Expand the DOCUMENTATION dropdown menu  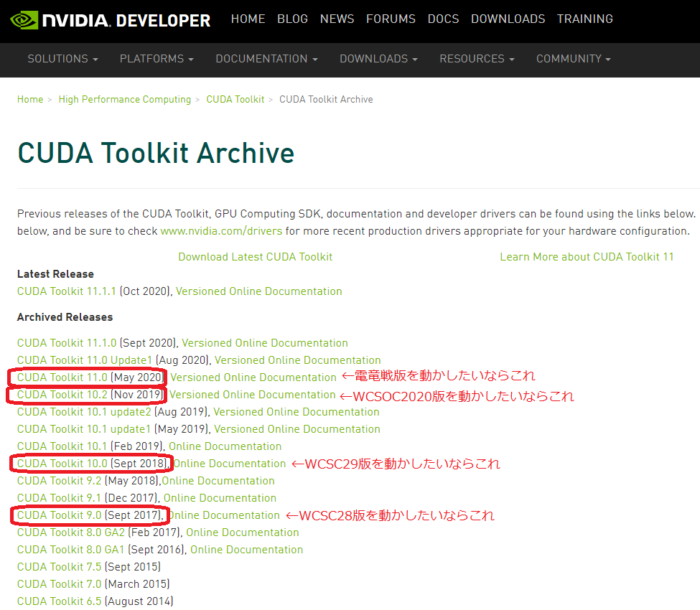pyautogui.click(x=266, y=59)
